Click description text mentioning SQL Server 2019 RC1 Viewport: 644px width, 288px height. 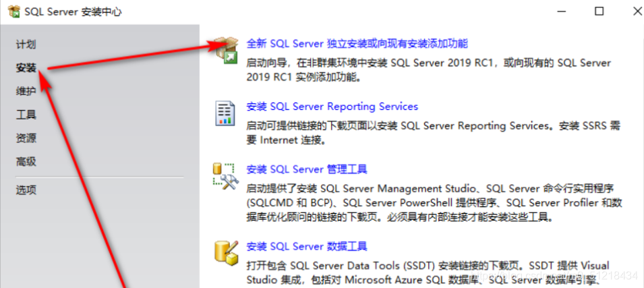(428, 70)
